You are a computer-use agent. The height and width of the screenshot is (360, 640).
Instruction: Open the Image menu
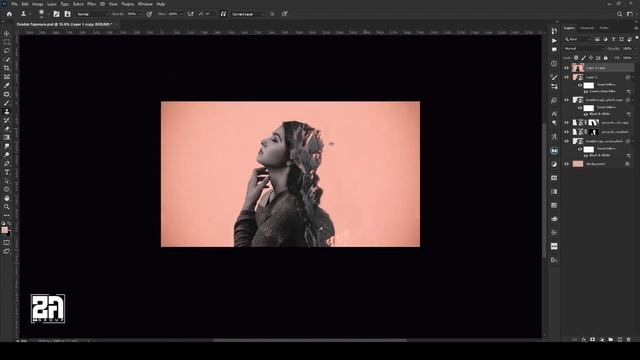pyautogui.click(x=38, y=4)
